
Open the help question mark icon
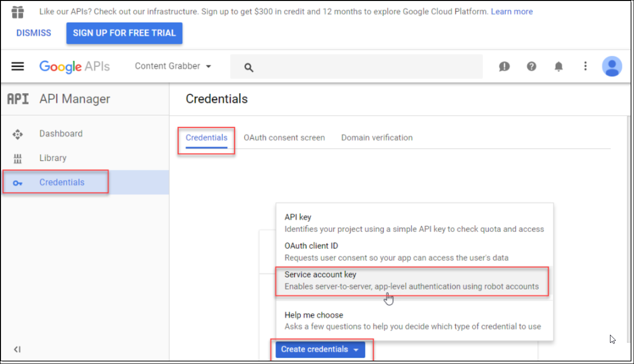(x=531, y=67)
